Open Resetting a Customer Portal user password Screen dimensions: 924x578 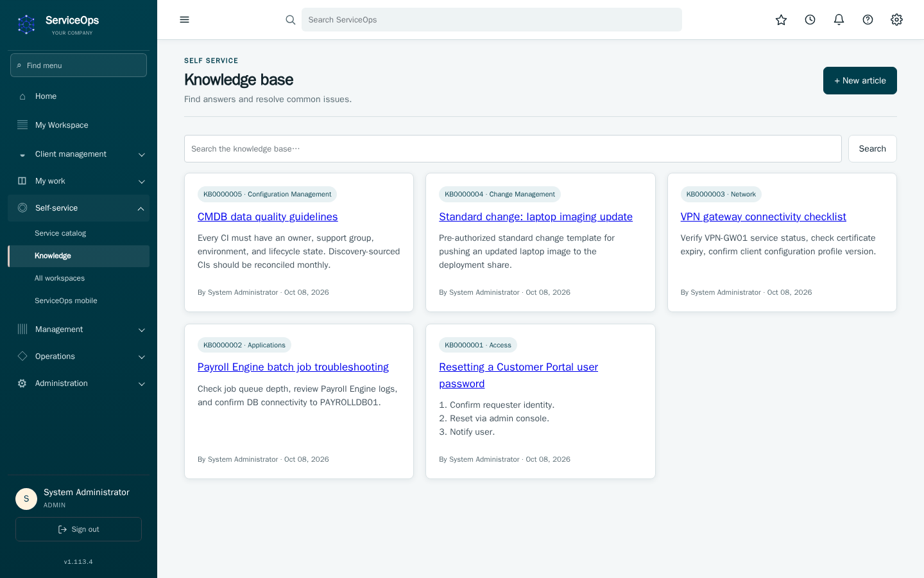point(518,376)
